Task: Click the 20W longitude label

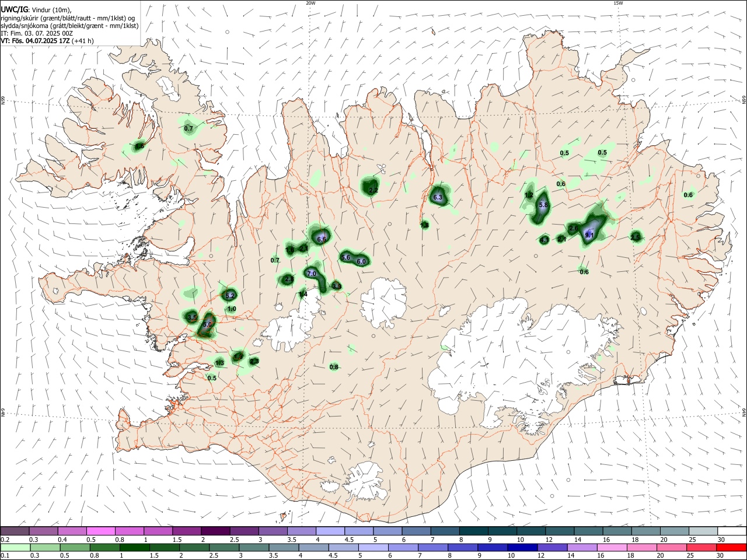Action: (x=310, y=2)
